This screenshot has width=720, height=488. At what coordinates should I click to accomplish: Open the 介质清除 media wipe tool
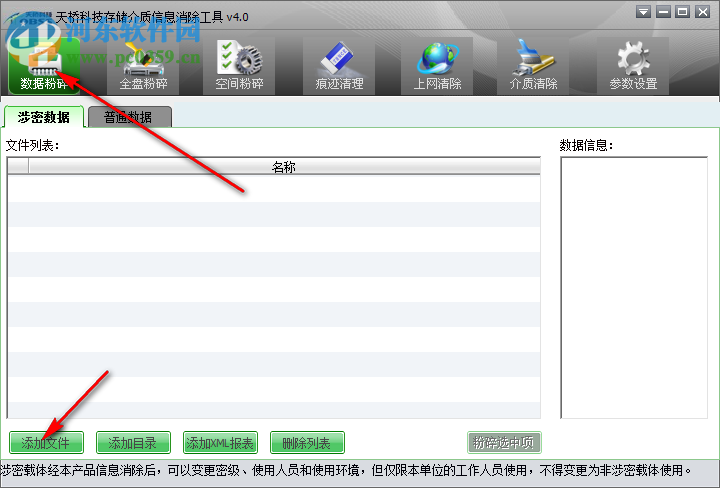[x=533, y=66]
